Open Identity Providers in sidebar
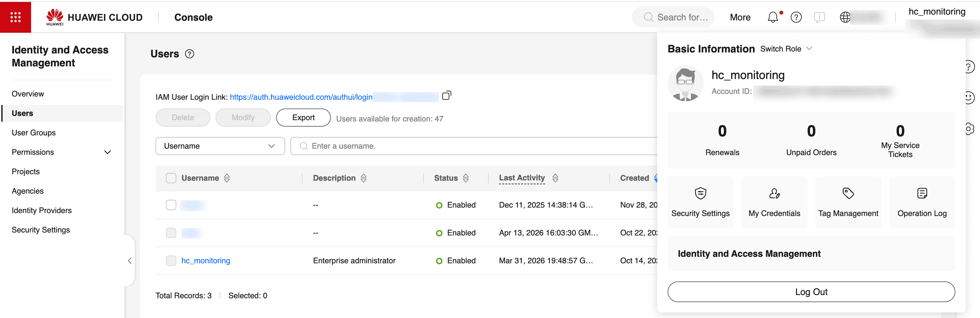Viewport: 980px width, 318px height. [41, 210]
